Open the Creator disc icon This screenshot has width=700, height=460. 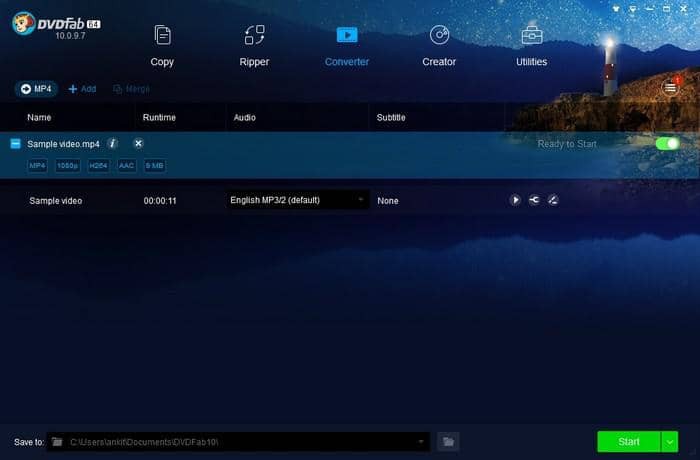click(x=439, y=36)
